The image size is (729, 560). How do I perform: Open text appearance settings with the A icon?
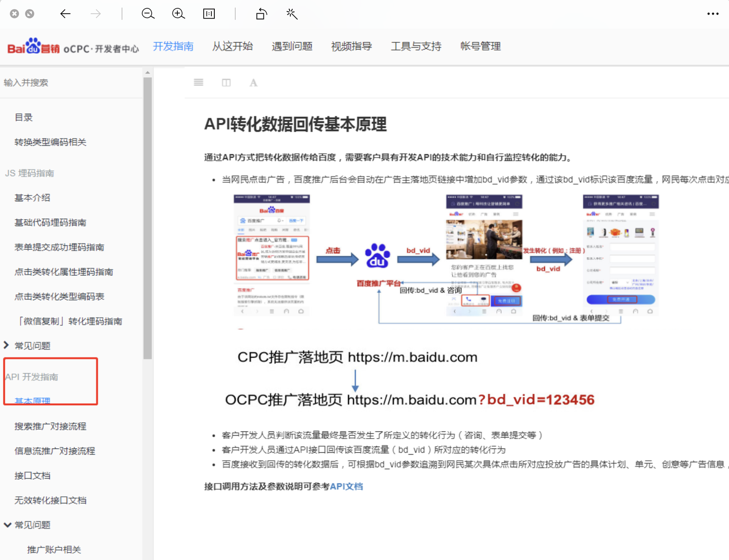point(253,82)
